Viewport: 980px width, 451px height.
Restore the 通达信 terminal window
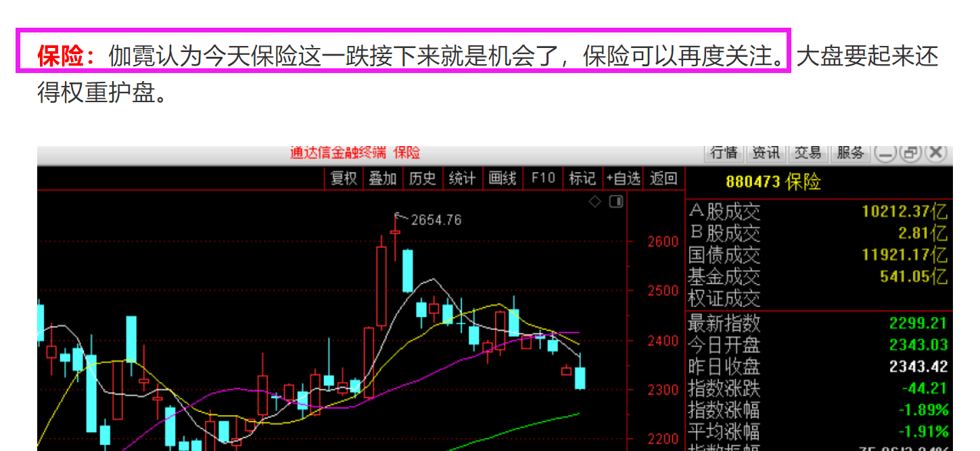pos(910,153)
